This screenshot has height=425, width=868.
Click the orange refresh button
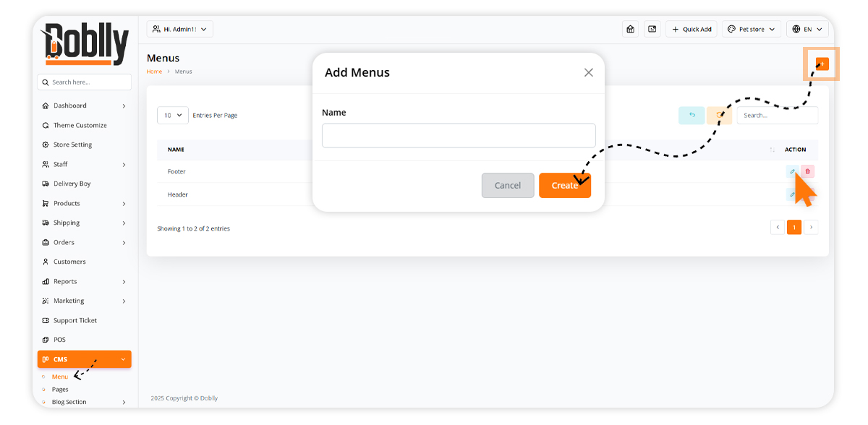click(719, 115)
